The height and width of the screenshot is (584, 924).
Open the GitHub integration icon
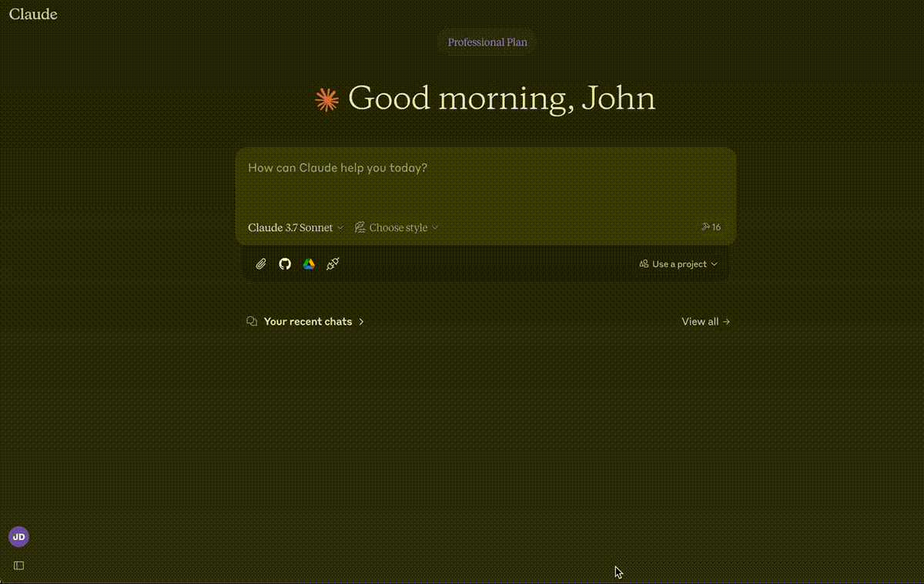click(285, 264)
